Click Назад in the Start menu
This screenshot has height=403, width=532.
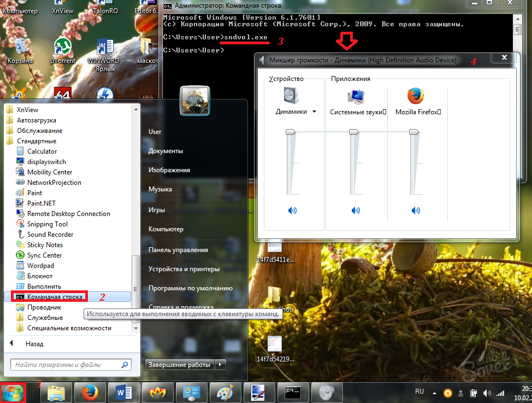(x=34, y=344)
